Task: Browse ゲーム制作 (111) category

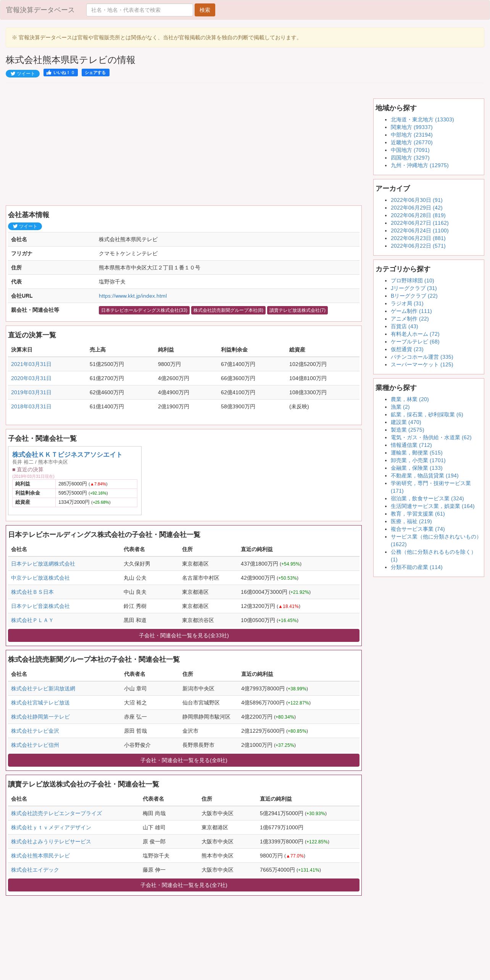Action: point(411,311)
